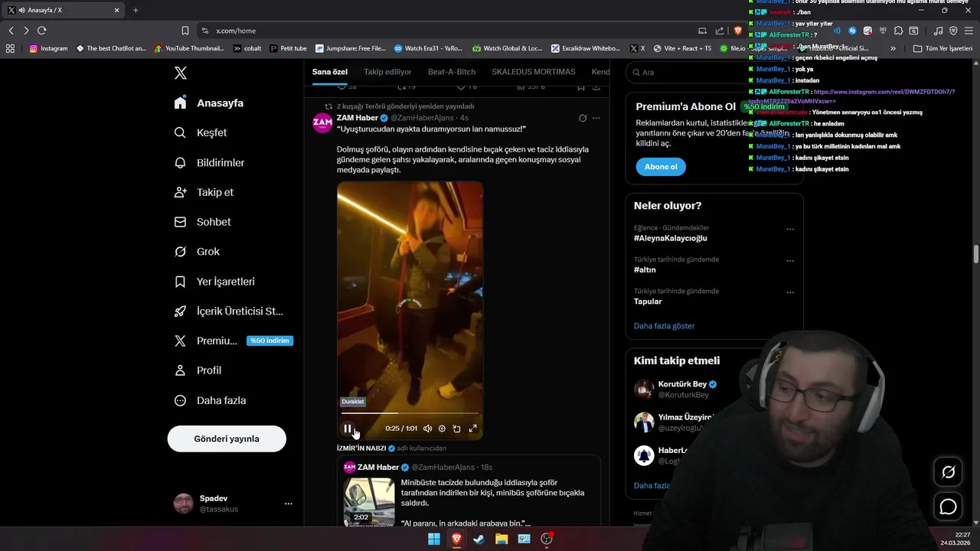The image size is (980, 551).
Task: Open Premium sidebar item
Action: tap(234, 341)
